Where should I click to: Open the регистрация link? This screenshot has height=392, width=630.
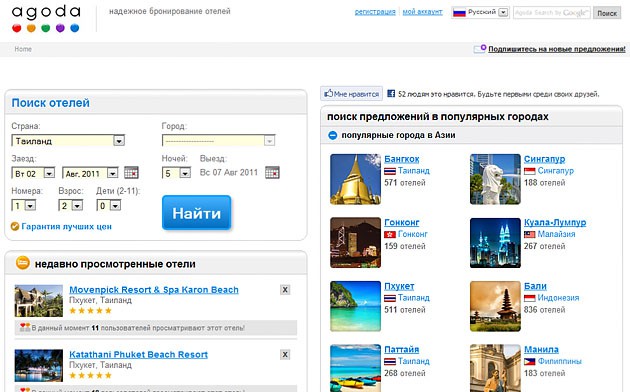(375, 12)
